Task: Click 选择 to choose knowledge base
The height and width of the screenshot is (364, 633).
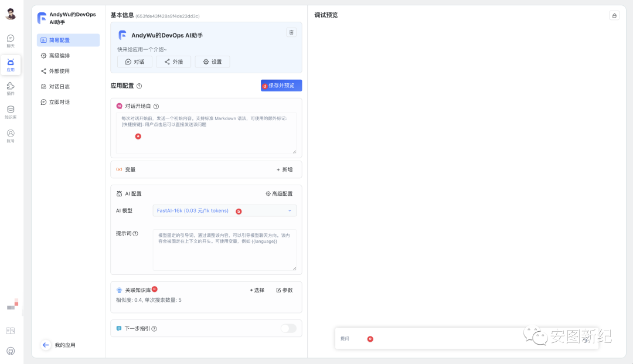Action: point(257,290)
